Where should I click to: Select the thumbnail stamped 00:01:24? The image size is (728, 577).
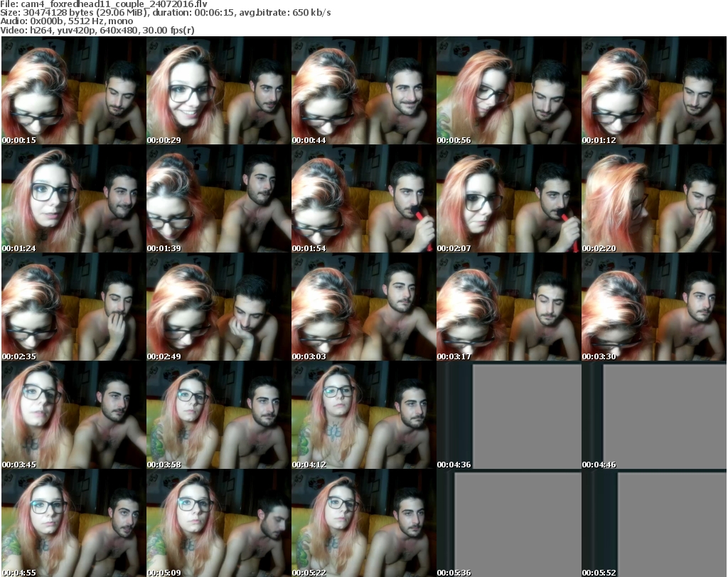click(x=73, y=198)
